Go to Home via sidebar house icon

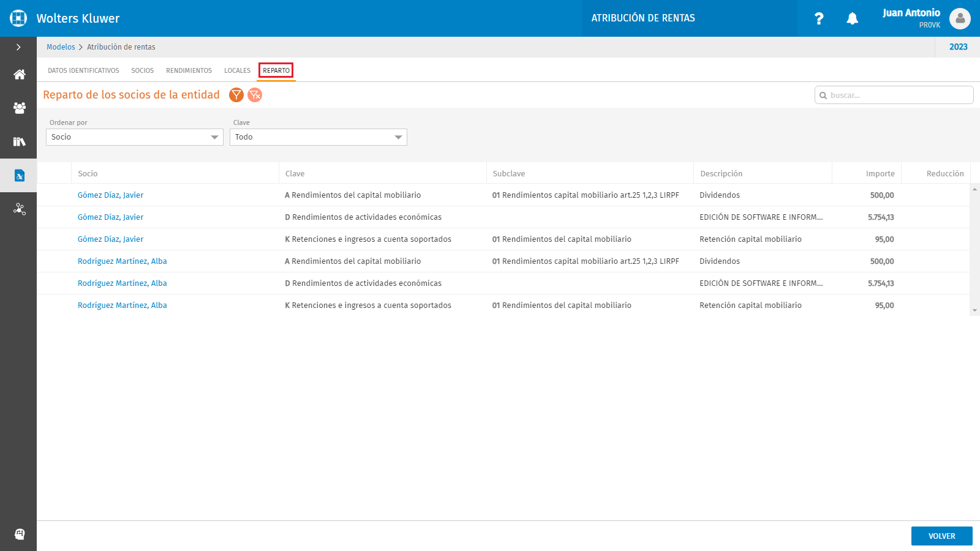click(x=19, y=74)
